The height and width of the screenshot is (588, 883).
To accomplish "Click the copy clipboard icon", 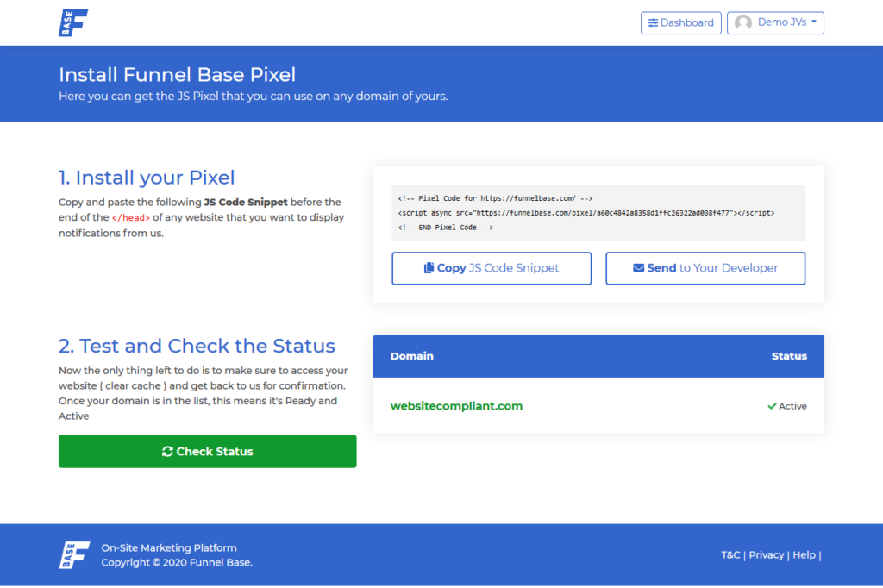I will tap(429, 268).
